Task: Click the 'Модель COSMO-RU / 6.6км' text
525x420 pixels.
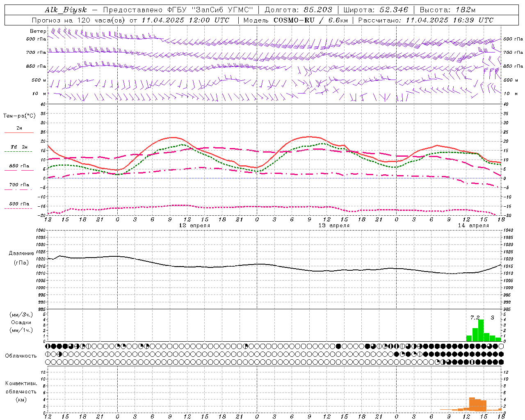Action: click(x=296, y=20)
